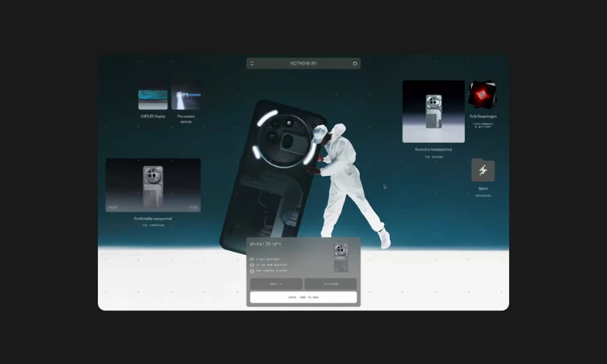Open the Hello Snapdragon red chip icon
The width and height of the screenshot is (607, 364).
point(482,95)
